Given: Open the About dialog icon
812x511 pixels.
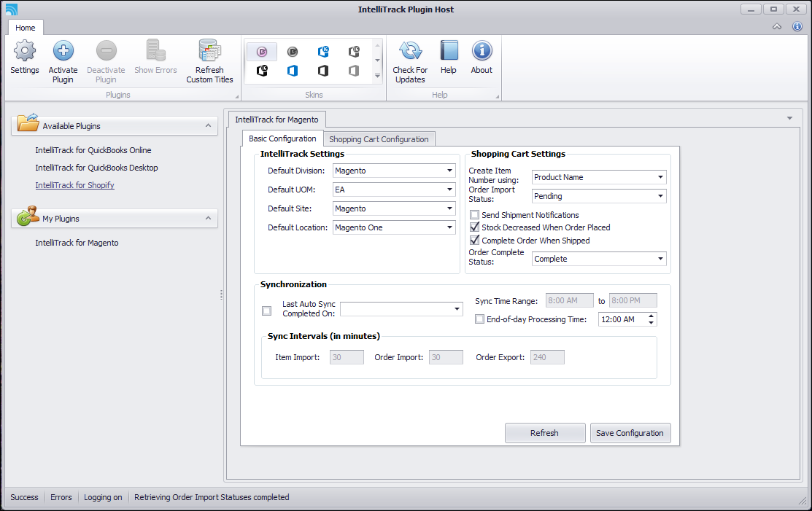Looking at the screenshot, I should (482, 51).
